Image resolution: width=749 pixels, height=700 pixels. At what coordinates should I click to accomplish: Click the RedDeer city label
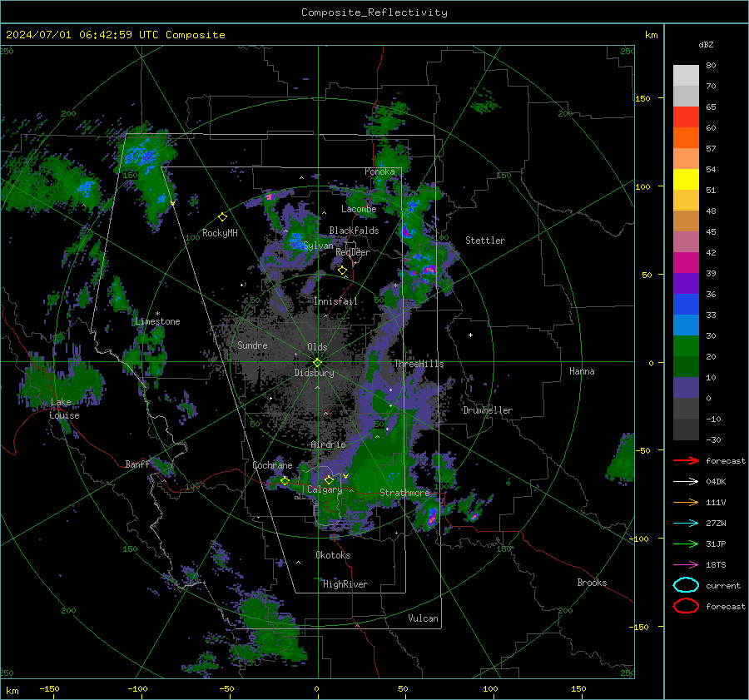353,252
